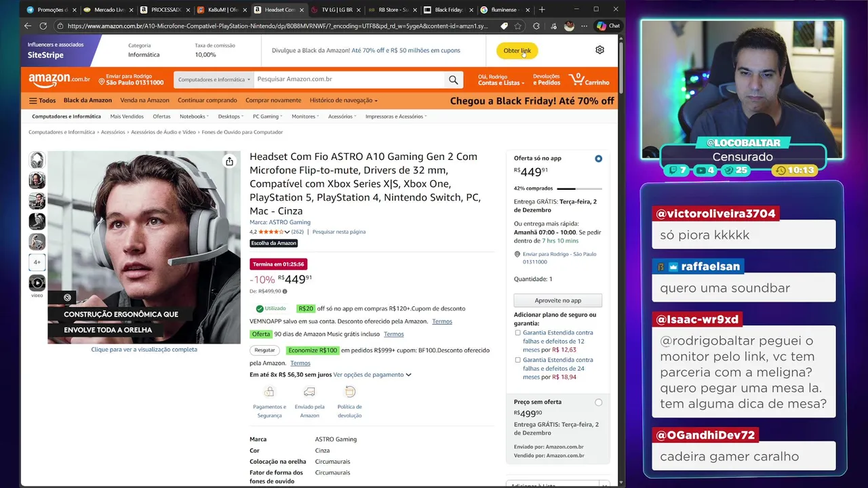Open the Carrinho cart icon
The height and width of the screenshot is (488, 868).
click(589, 79)
